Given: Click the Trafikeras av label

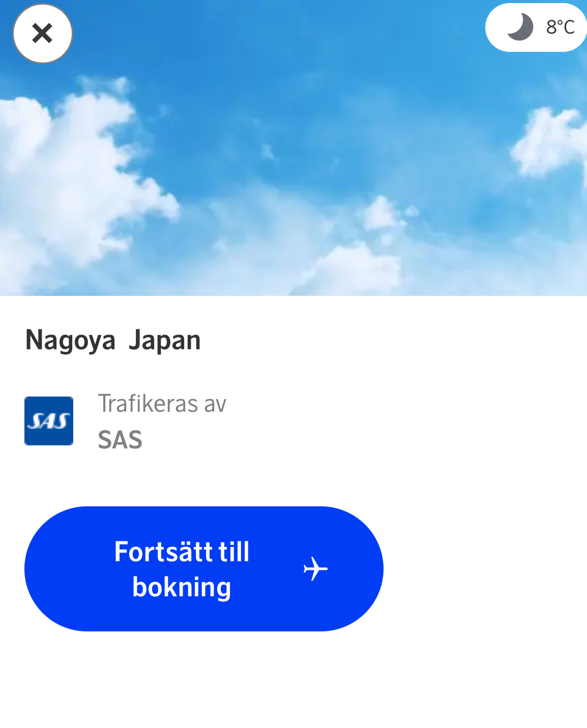Looking at the screenshot, I should tap(162, 404).
